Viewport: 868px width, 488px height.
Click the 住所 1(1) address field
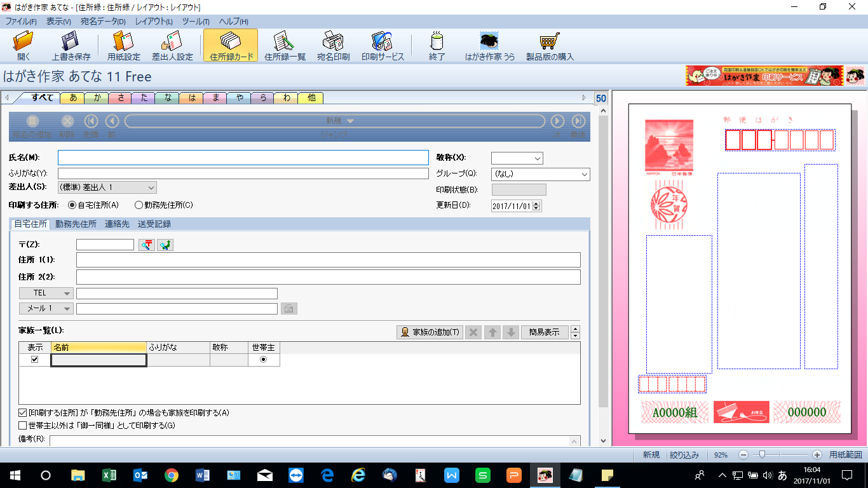coord(329,260)
